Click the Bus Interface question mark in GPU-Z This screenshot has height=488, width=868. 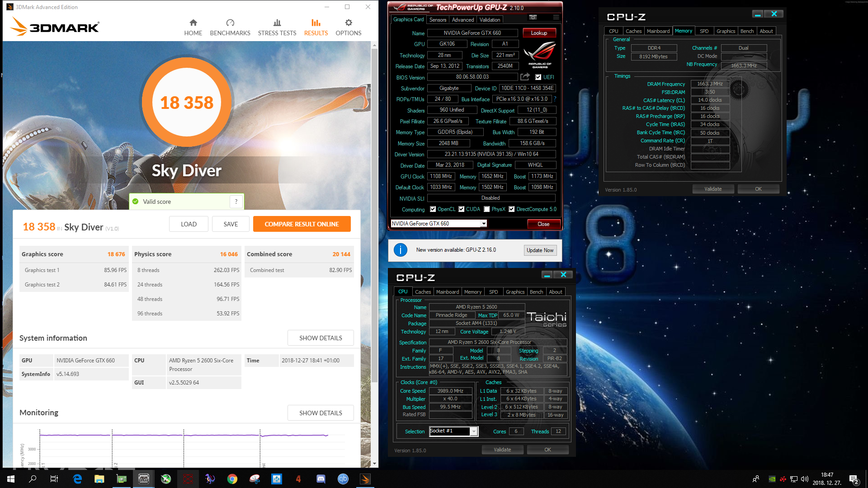pyautogui.click(x=555, y=99)
